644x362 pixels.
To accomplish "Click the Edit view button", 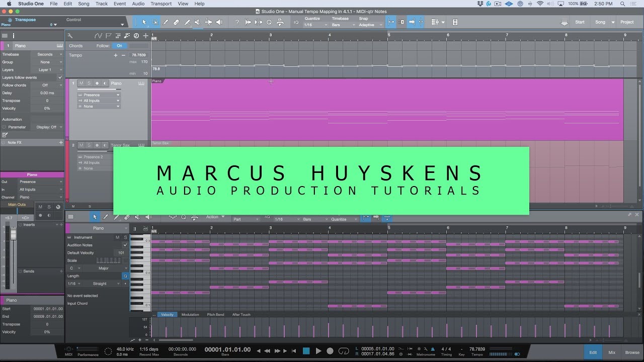I will (x=593, y=352).
